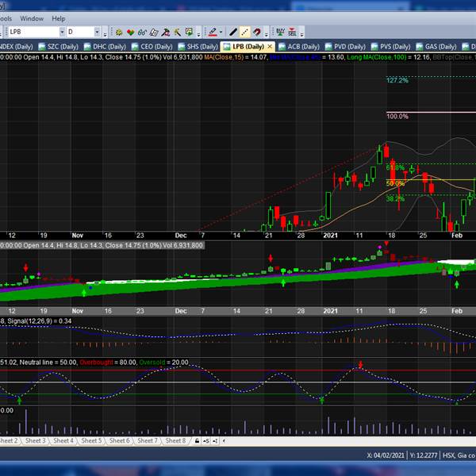Image resolution: width=476 pixels, height=476 pixels.
Task: Switch to the Sheet 3 tab
Action: pos(35,441)
